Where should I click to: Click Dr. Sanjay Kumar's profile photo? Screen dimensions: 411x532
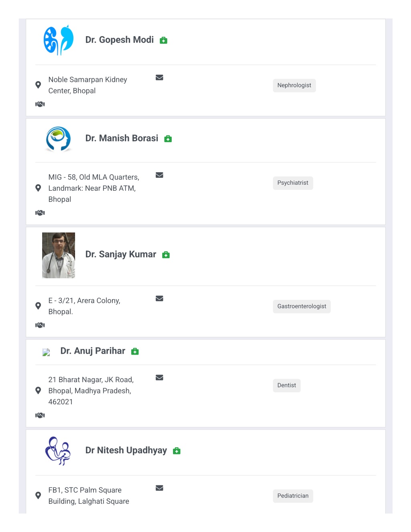[x=59, y=255]
